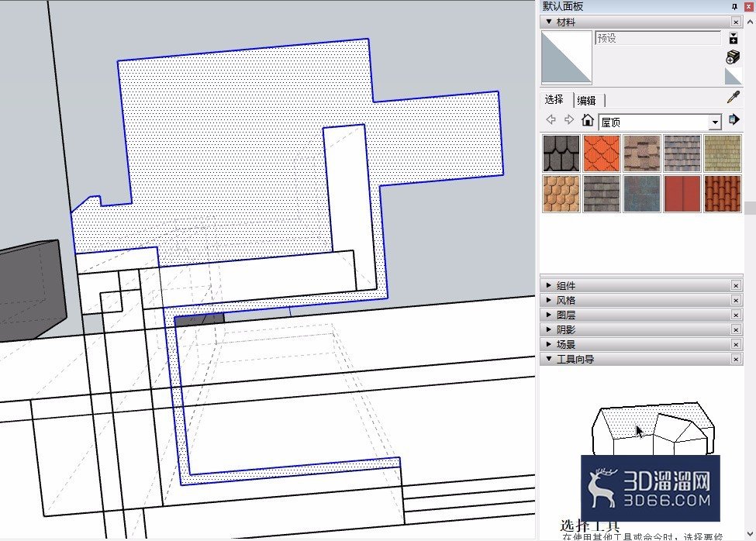Image resolution: width=756 pixels, height=541 pixels.
Task: Click the tray scrollbar up arrow
Action: (751, 22)
